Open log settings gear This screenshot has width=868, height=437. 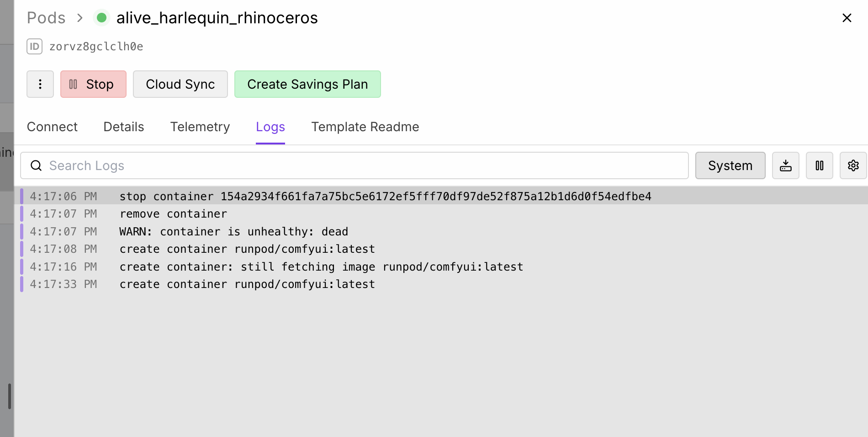pyautogui.click(x=853, y=165)
